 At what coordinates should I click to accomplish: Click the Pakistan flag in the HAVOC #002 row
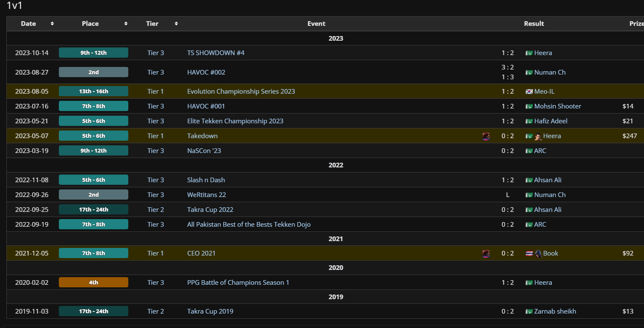pyautogui.click(x=529, y=72)
